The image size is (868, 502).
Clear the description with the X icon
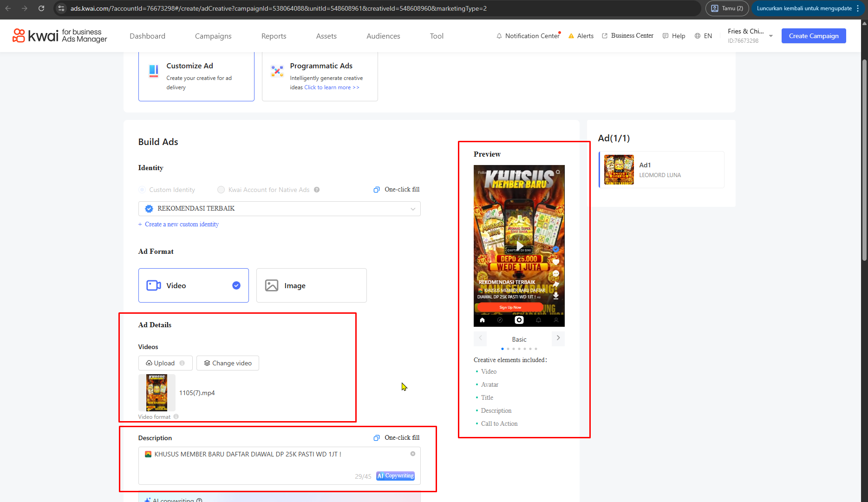coord(413,454)
